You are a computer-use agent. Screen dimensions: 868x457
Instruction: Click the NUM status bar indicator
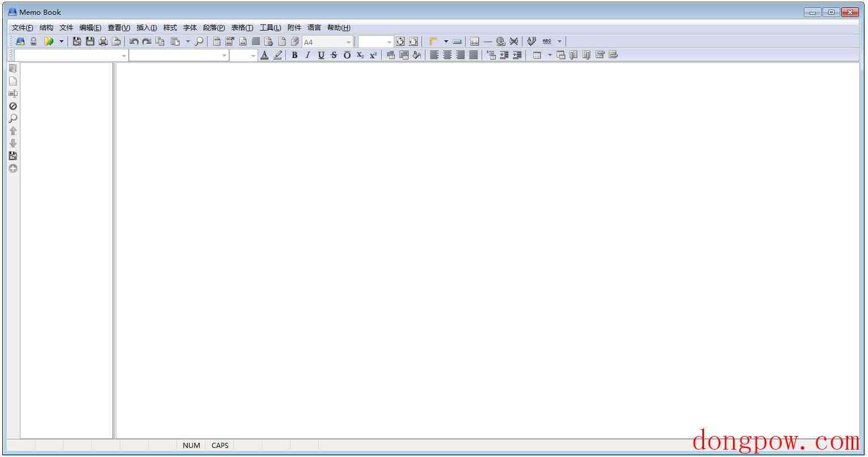point(191,446)
